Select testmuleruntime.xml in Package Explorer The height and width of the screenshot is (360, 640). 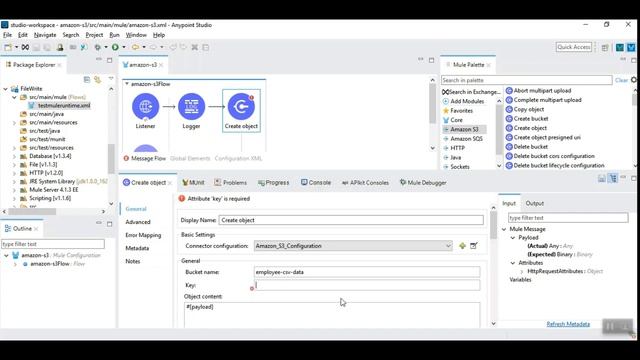pyautogui.click(x=64, y=106)
